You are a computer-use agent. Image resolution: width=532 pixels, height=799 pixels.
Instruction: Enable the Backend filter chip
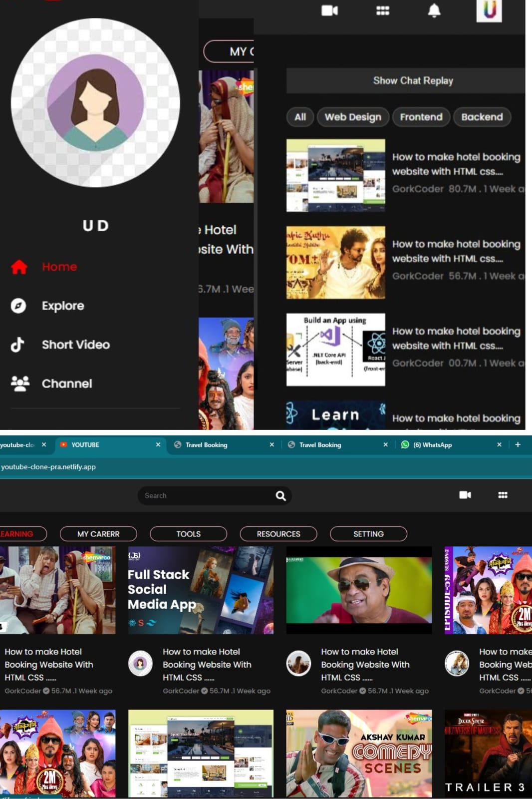(x=482, y=117)
